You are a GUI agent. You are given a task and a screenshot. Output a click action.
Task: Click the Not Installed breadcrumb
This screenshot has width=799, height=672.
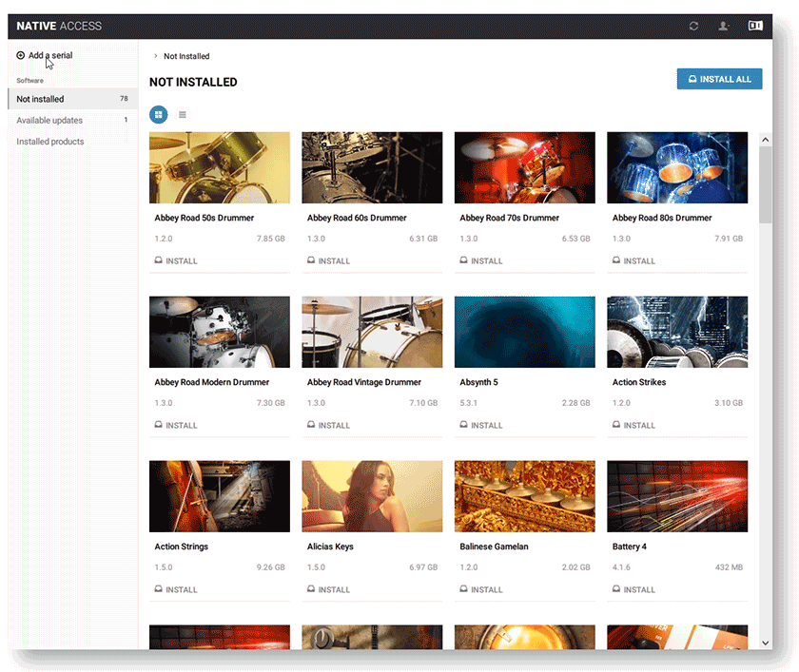pos(186,56)
